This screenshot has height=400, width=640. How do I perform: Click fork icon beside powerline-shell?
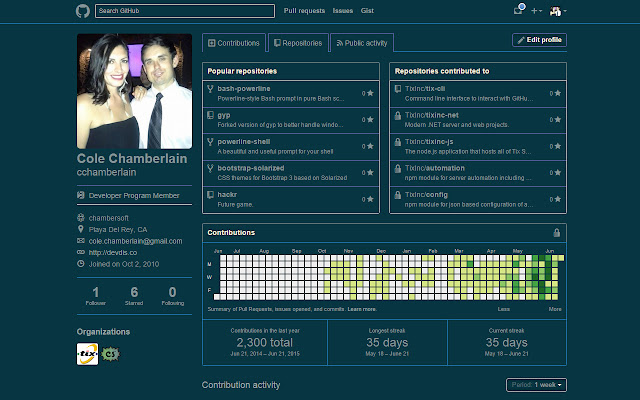click(210, 142)
